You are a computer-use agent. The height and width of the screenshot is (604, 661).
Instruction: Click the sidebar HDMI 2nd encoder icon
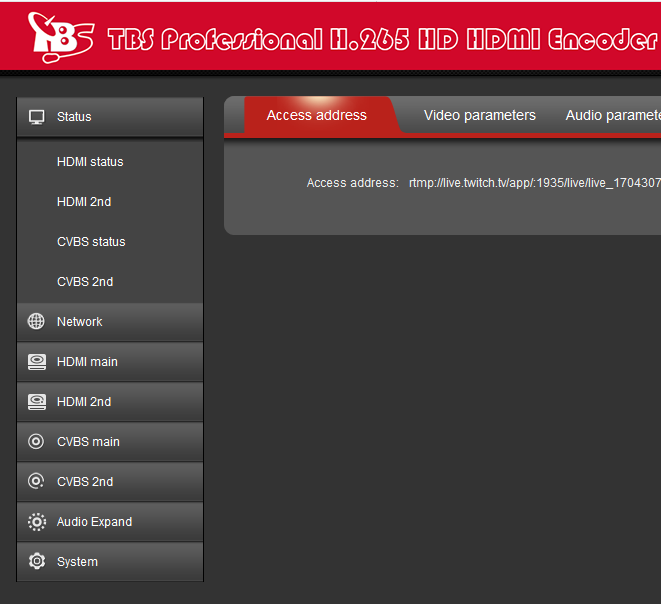(37, 402)
